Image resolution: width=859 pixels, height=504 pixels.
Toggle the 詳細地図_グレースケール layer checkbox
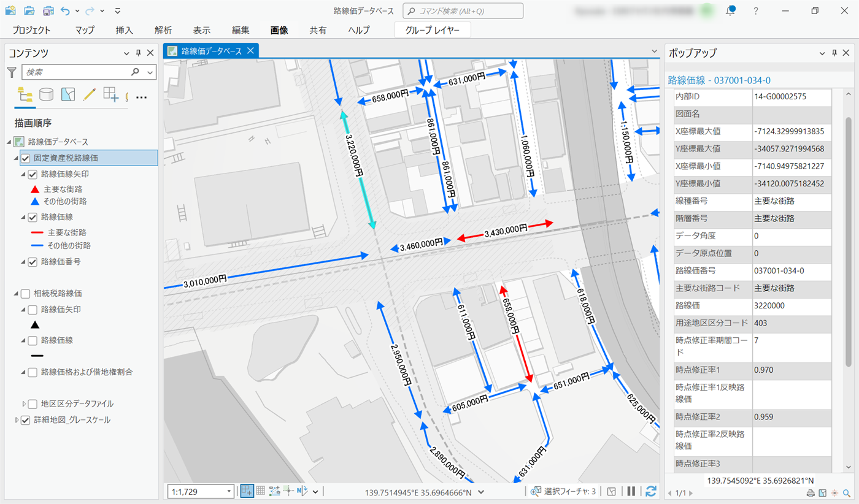(26, 421)
